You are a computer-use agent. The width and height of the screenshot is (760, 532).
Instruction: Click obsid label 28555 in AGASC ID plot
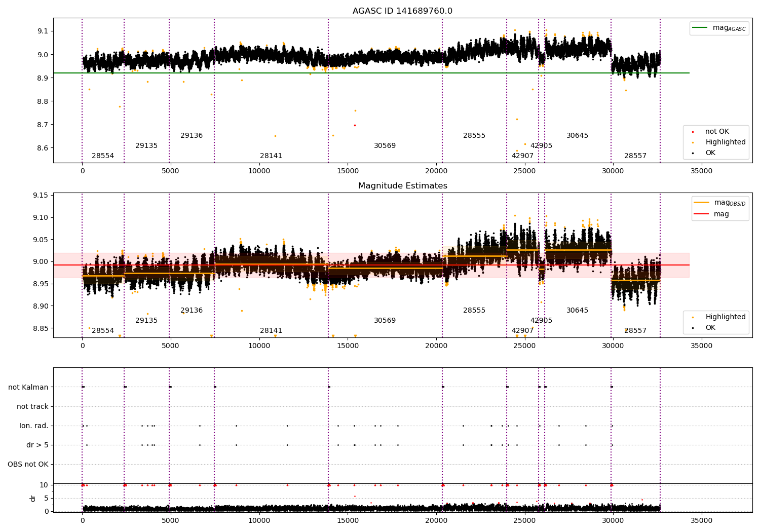pyautogui.click(x=474, y=135)
